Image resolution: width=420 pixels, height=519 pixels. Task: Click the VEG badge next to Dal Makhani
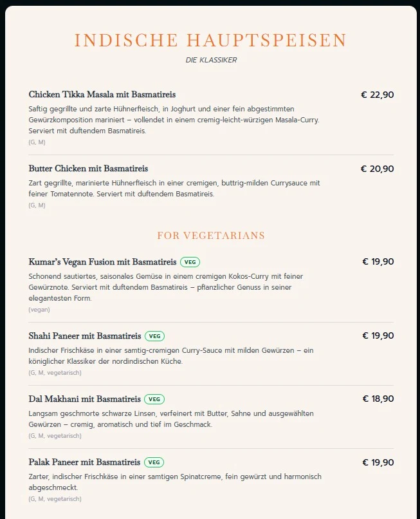pos(154,399)
